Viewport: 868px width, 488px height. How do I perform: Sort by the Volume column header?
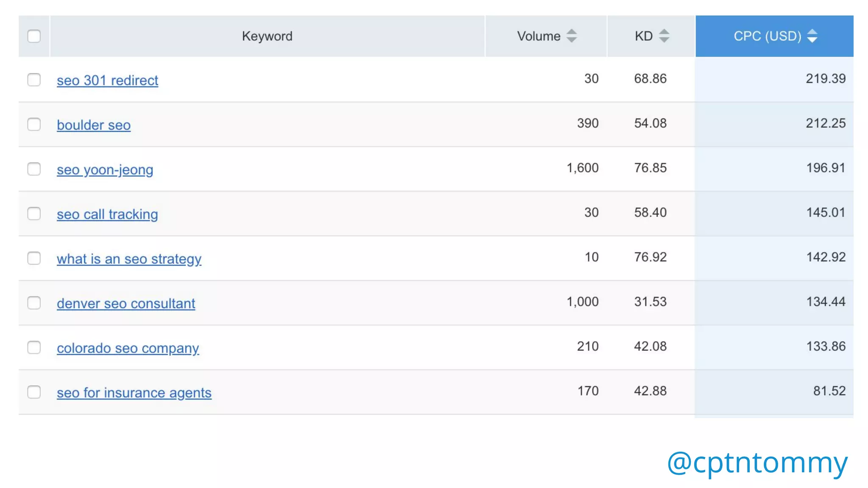coord(538,36)
